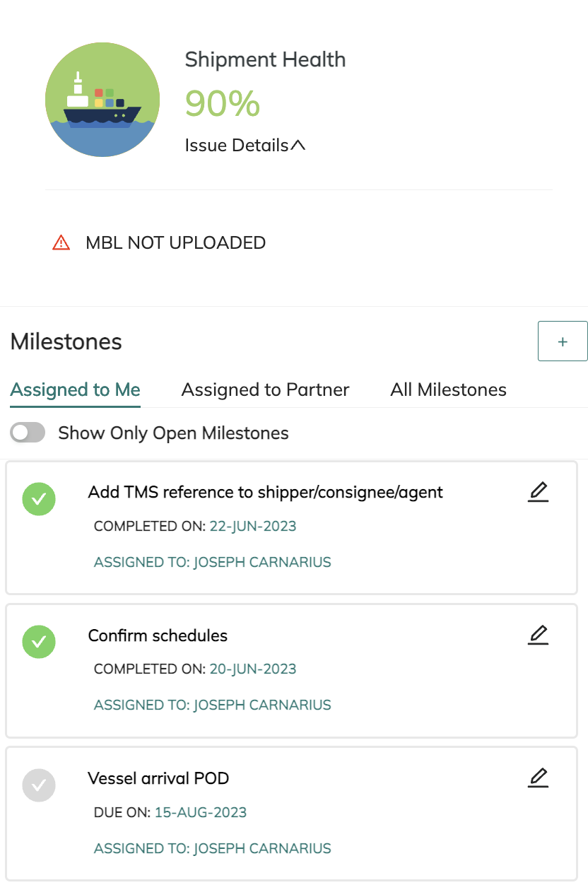This screenshot has height=885, width=588.
Task: Add a new milestone with plus button
Action: [563, 341]
